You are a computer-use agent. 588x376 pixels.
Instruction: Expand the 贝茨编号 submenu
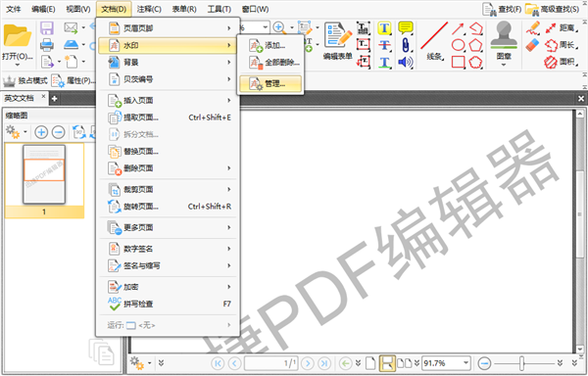[168, 79]
